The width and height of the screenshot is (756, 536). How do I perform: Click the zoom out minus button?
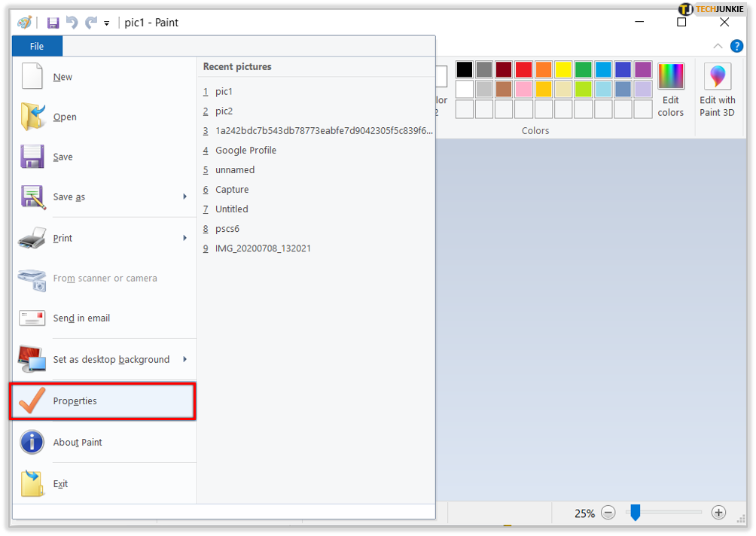608,513
